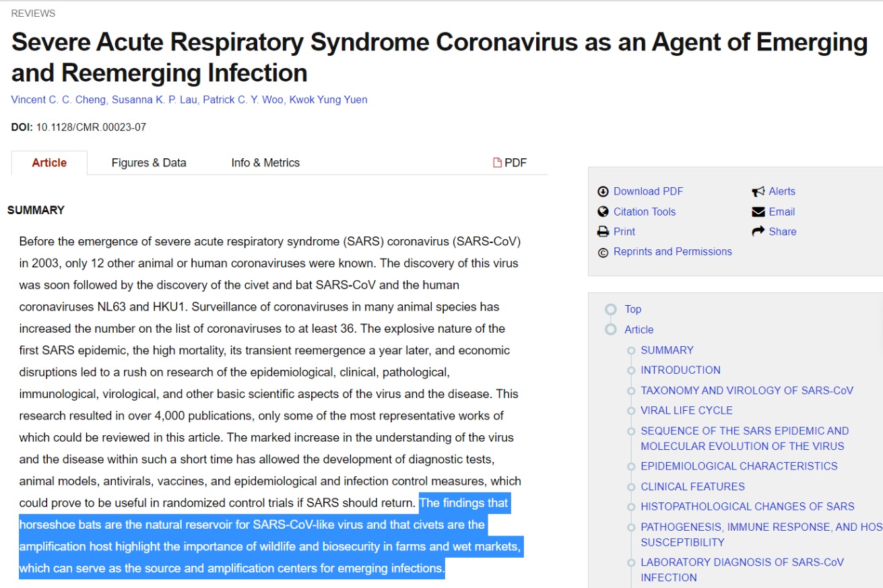This screenshot has height=588, width=883.
Task: Click the PDF document icon in tab bar
Action: [x=498, y=162]
